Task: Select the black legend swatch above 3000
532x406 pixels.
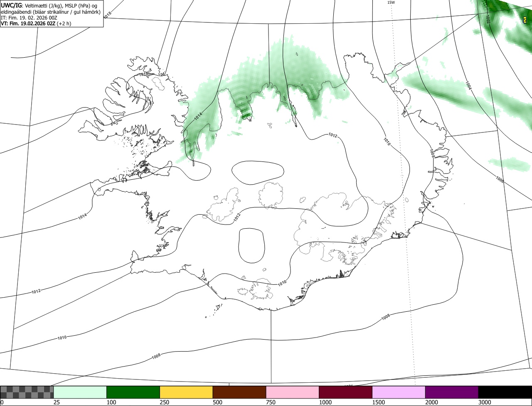Action: point(505,392)
